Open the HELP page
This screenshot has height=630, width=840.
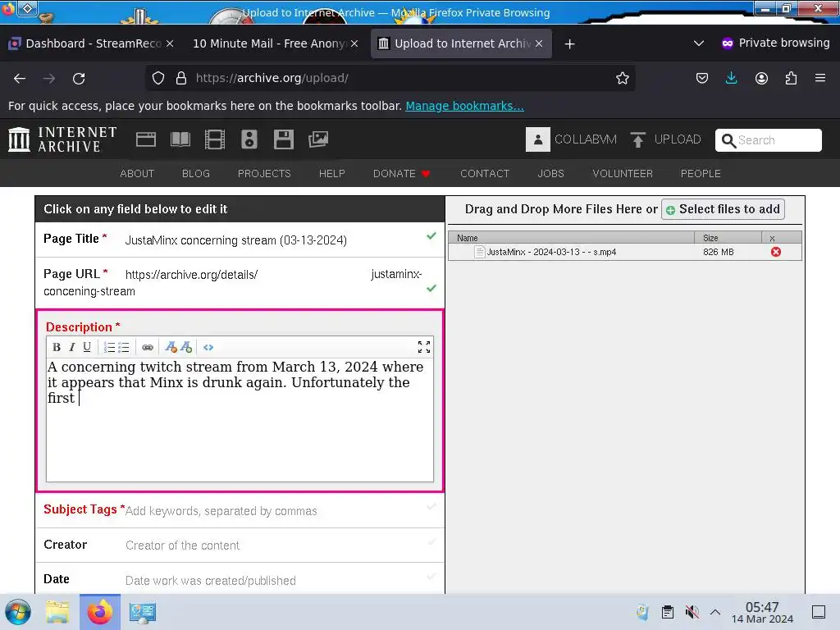tap(332, 174)
